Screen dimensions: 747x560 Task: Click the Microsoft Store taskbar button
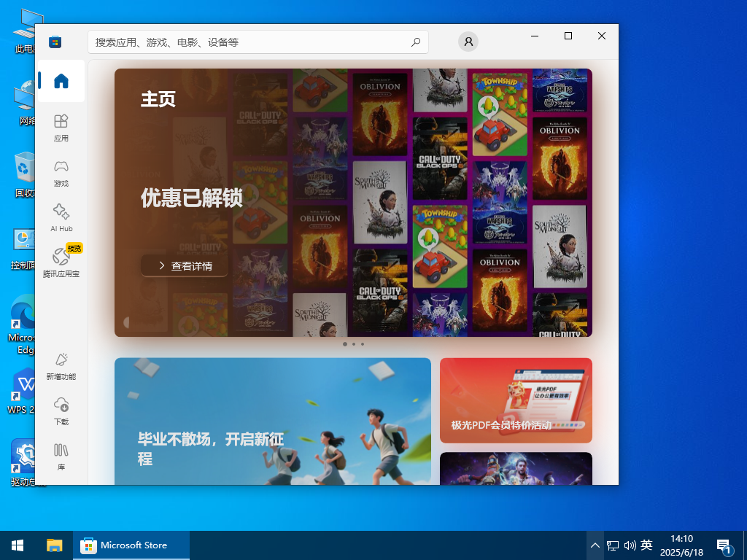(131, 545)
